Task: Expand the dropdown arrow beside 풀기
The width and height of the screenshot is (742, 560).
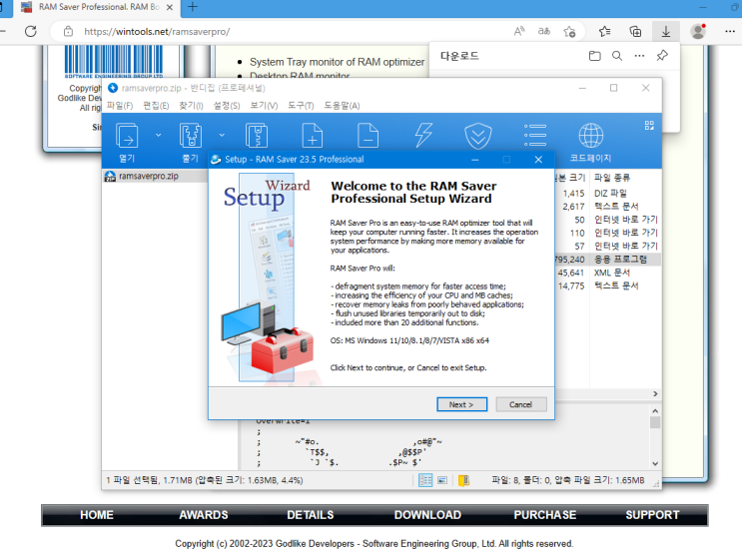Action: [x=222, y=136]
